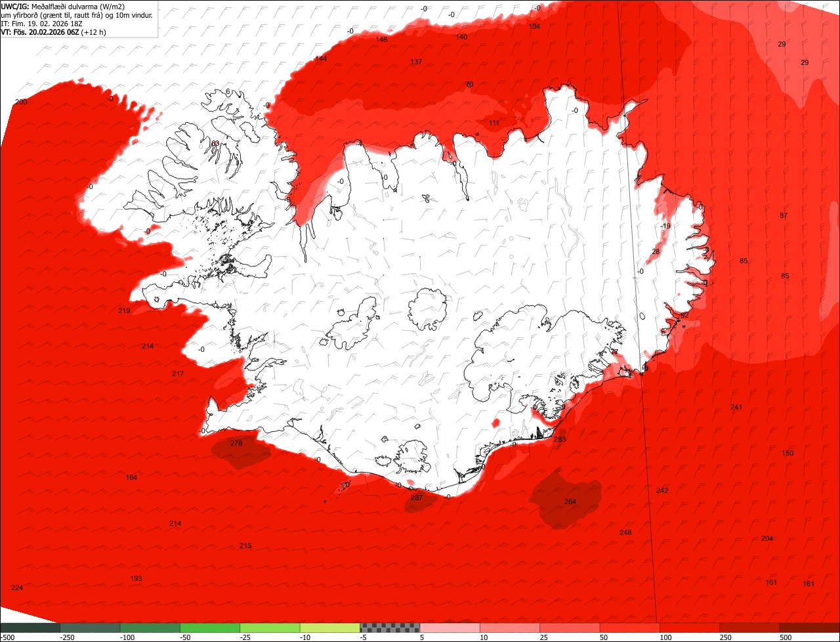Click the flux value '77' on the map
The image size is (840, 642).
(615, 352)
